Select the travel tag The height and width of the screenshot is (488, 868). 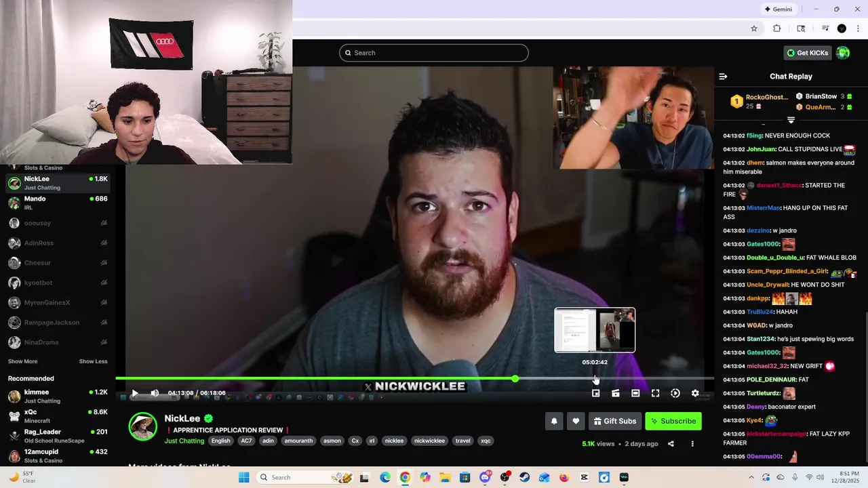click(x=462, y=441)
